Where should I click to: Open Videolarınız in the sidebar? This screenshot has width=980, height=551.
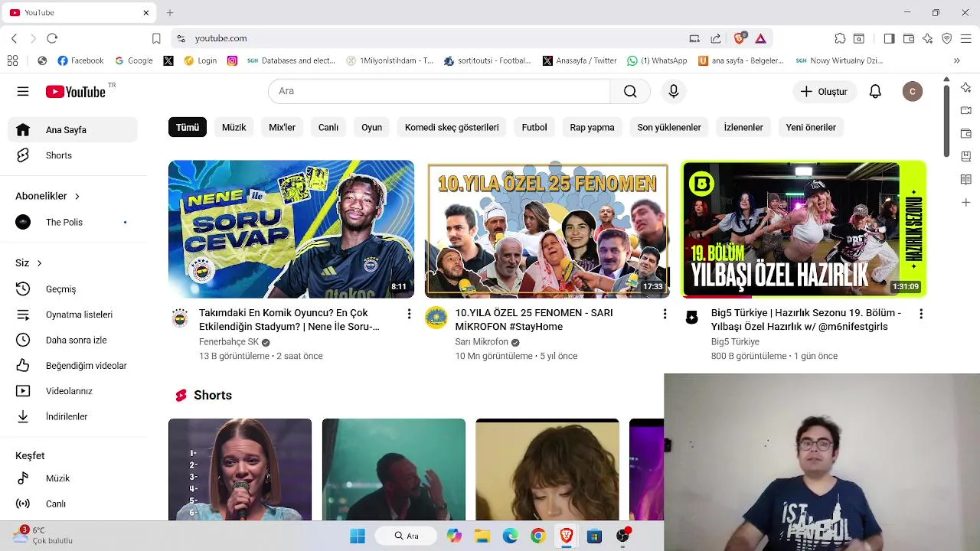73,391
